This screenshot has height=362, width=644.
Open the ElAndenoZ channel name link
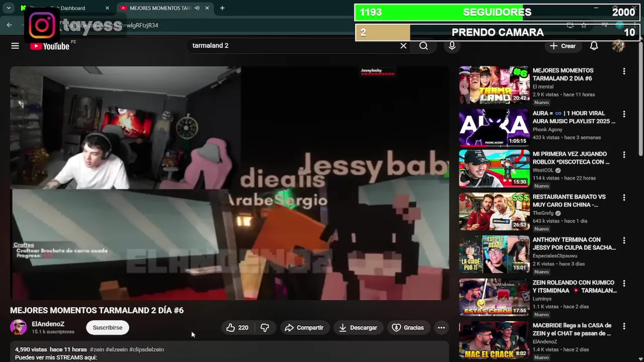pos(48,324)
